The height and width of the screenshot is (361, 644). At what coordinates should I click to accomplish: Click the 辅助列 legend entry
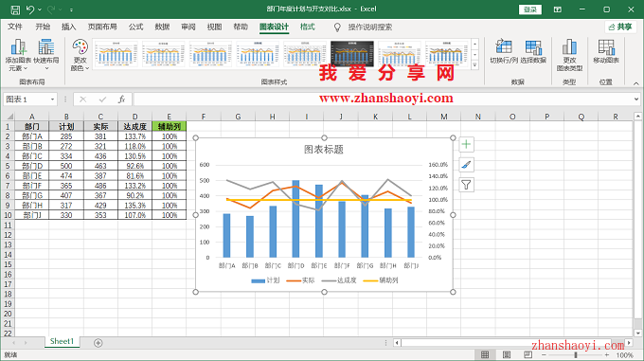pos(381,280)
